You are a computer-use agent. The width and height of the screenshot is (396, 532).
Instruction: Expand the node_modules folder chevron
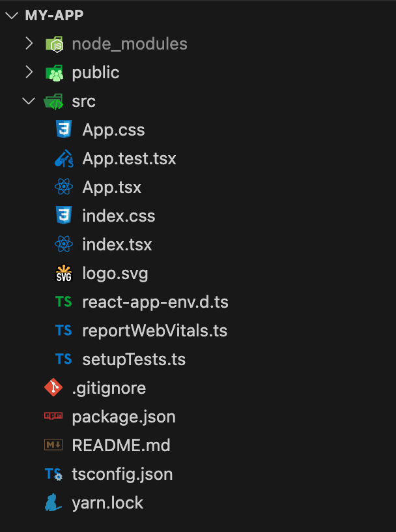(29, 44)
